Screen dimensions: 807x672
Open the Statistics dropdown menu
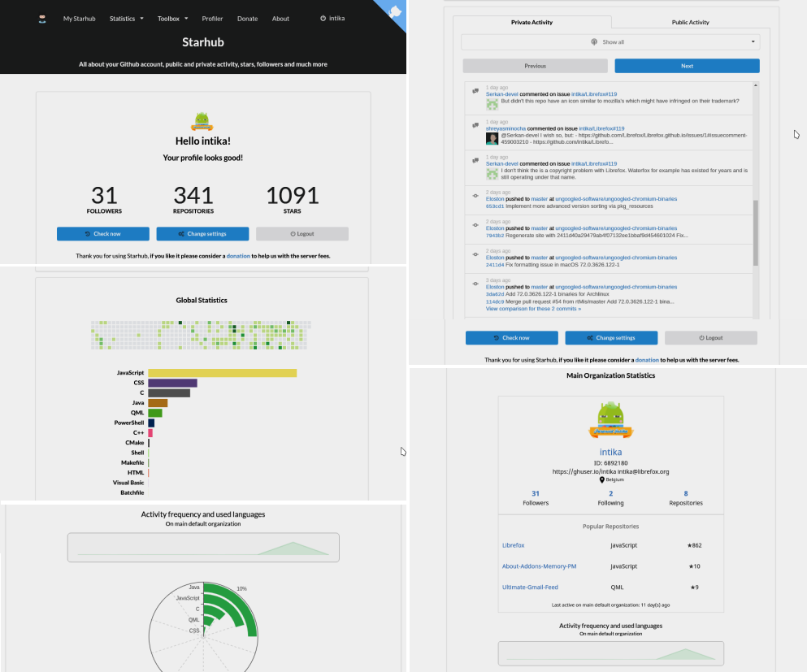127,19
